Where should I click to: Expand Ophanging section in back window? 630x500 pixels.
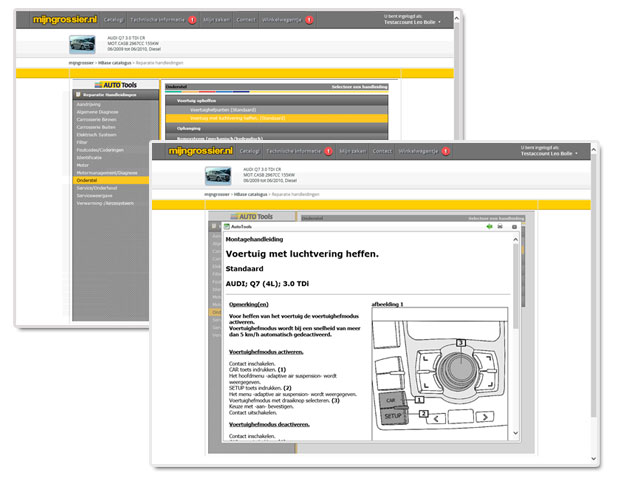[277, 129]
